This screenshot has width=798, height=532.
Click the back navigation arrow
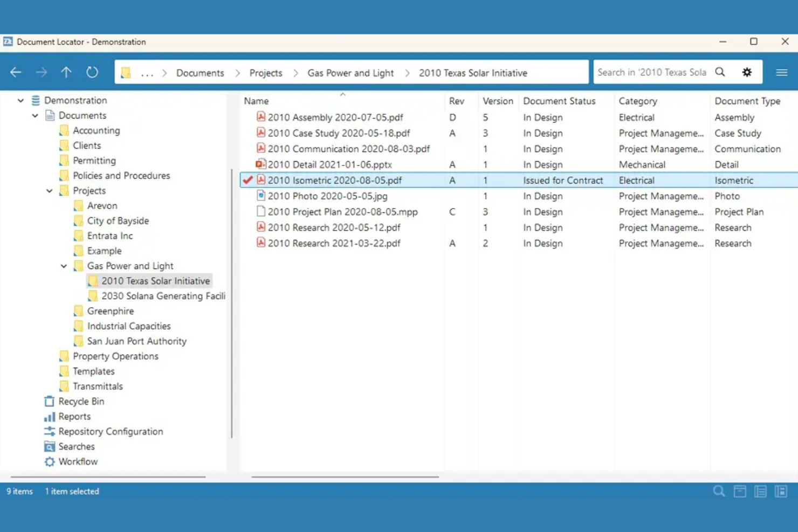coord(15,72)
